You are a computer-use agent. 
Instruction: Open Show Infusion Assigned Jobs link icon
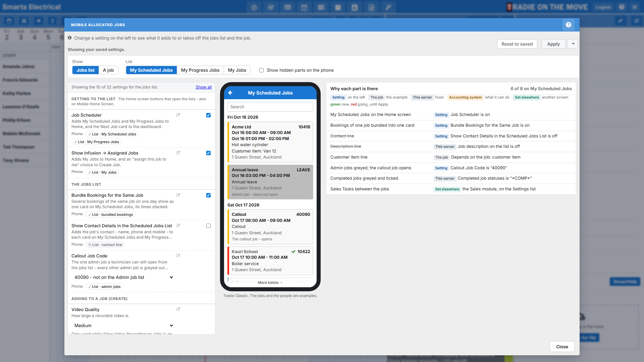178,153
